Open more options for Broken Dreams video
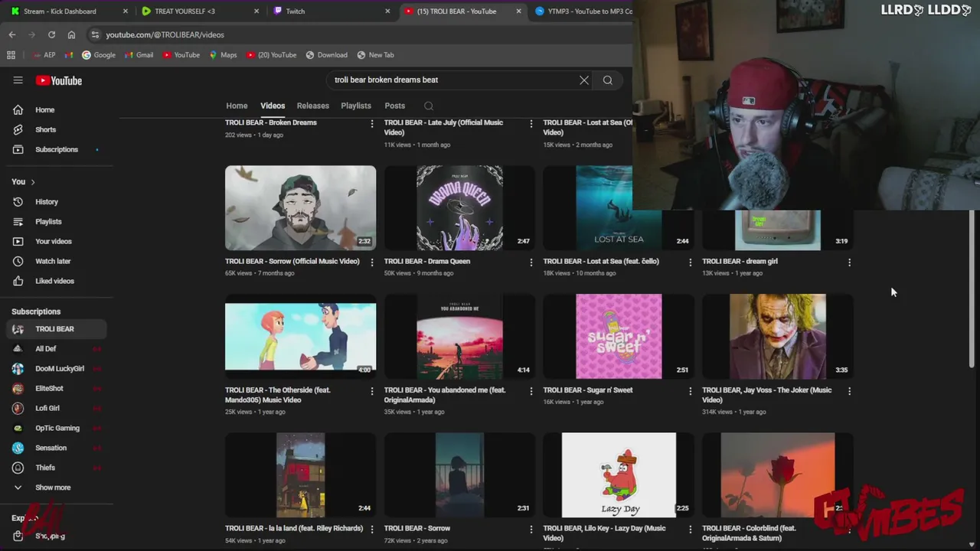980x551 pixels. [x=372, y=123]
